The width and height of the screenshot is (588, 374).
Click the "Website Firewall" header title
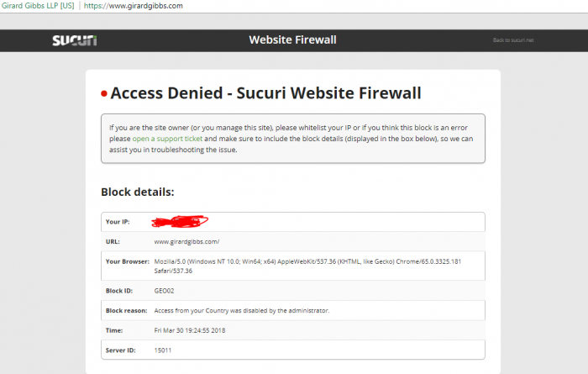pyautogui.click(x=294, y=40)
